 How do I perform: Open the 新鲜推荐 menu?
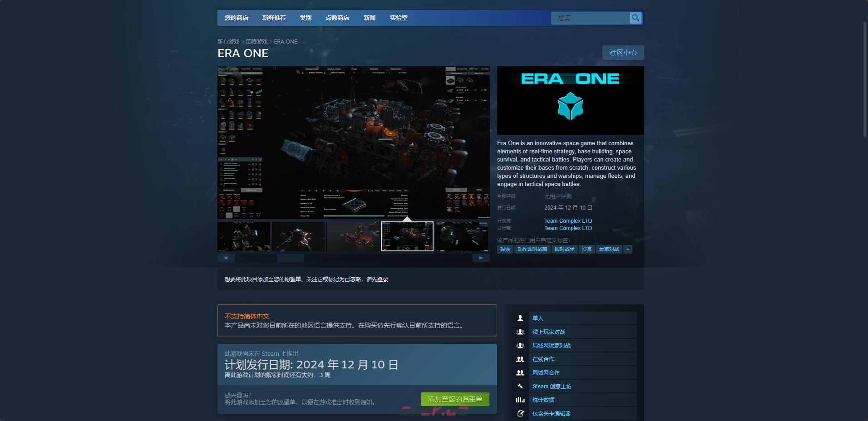click(274, 18)
